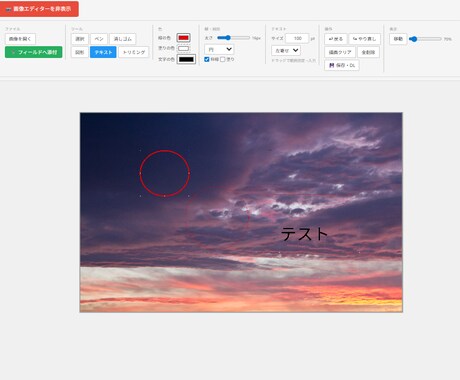Screen dimensions: 460x380
Task: Click the やり直し redo button
Action: point(364,39)
